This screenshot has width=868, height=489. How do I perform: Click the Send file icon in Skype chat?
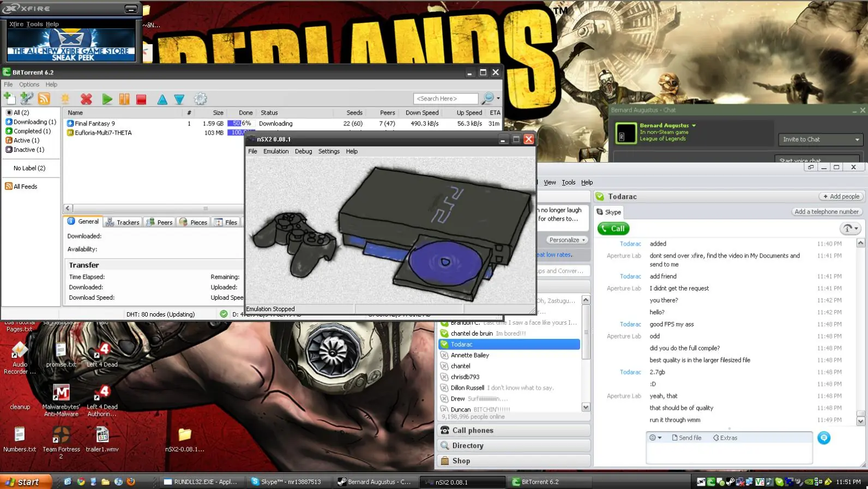click(x=687, y=438)
